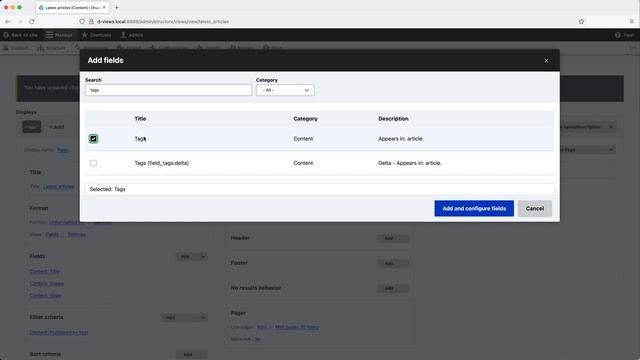
Task: Open a new browser tab
Action: click(116, 7)
